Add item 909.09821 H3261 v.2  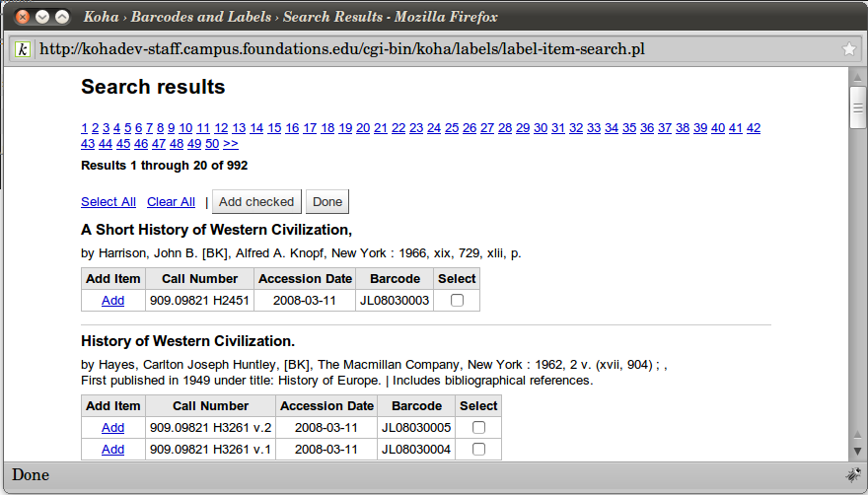click(112, 428)
